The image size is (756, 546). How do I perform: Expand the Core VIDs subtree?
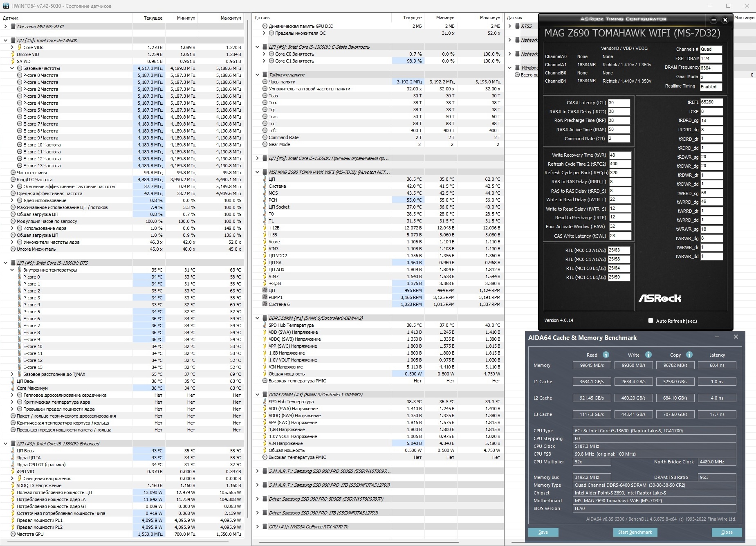click(x=12, y=47)
